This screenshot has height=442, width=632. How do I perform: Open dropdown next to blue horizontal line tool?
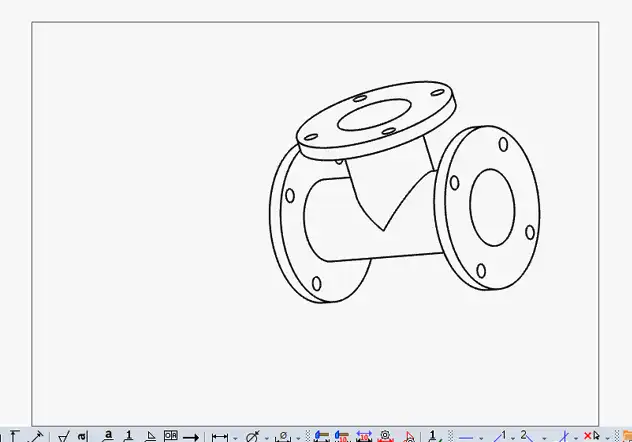coord(481,437)
